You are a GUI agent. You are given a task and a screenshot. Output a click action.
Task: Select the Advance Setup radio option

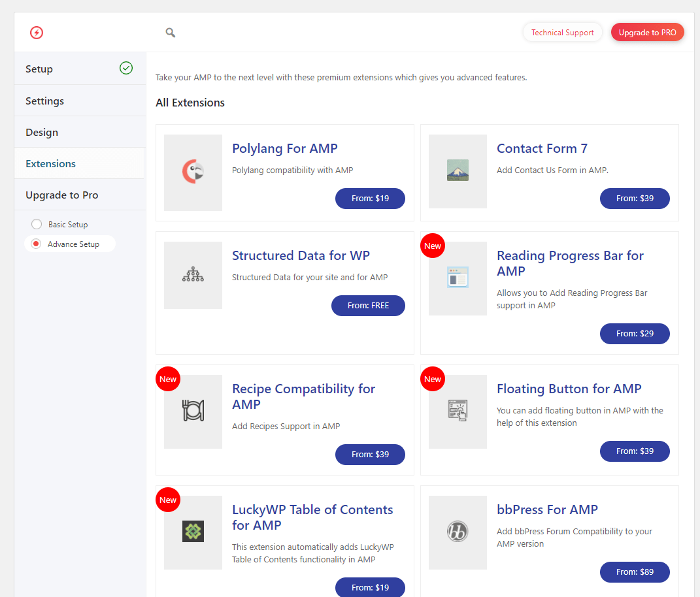36,244
